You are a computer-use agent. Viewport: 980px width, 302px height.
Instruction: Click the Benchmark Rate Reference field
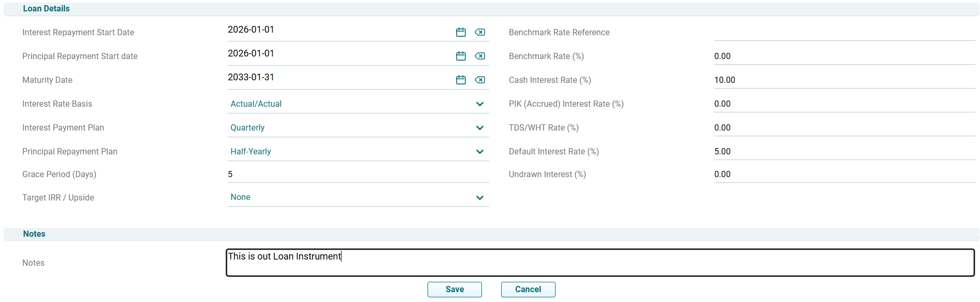coord(844,32)
